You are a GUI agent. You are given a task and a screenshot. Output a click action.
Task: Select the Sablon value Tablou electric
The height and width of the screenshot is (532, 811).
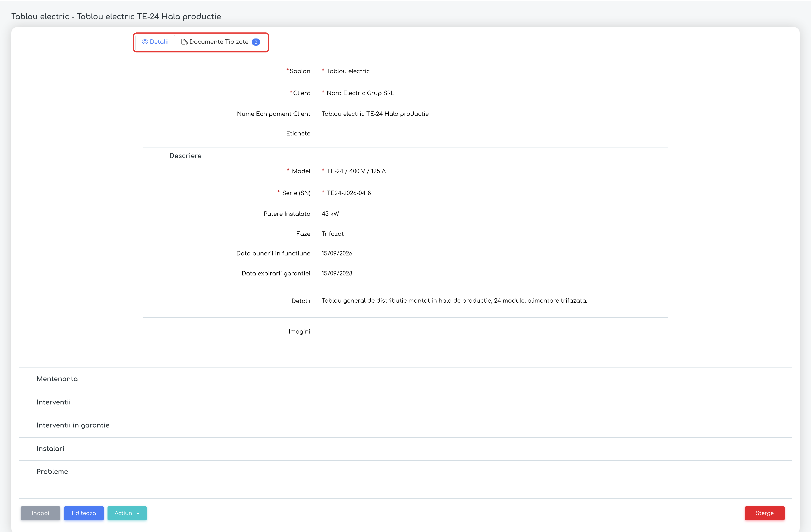coord(348,71)
